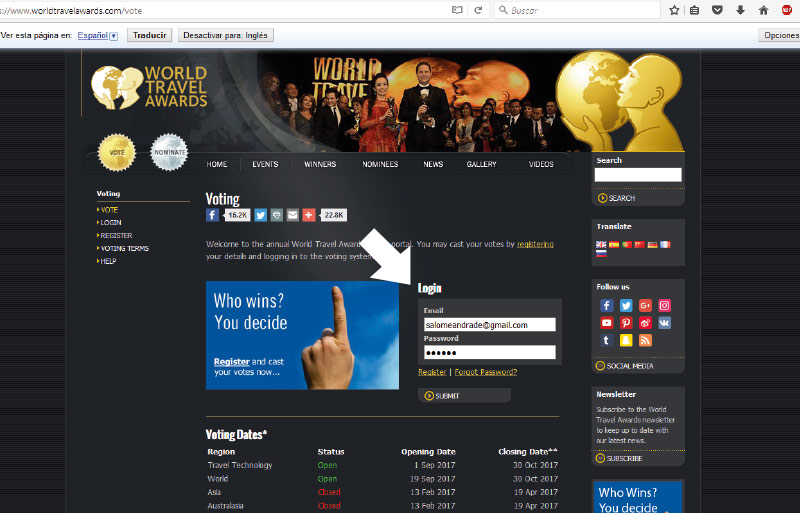Share the Voting page on Facebook
Viewport: 800px width, 513px height.
point(212,215)
